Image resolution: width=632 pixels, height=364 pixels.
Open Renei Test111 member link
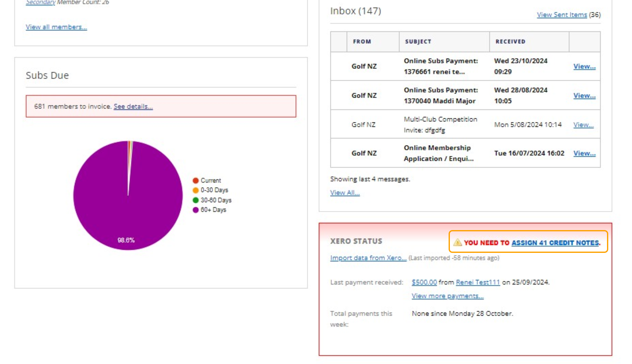point(478,282)
